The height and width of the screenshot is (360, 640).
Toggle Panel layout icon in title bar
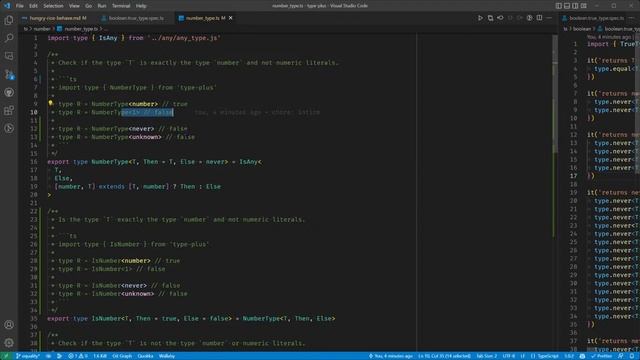[567, 6]
